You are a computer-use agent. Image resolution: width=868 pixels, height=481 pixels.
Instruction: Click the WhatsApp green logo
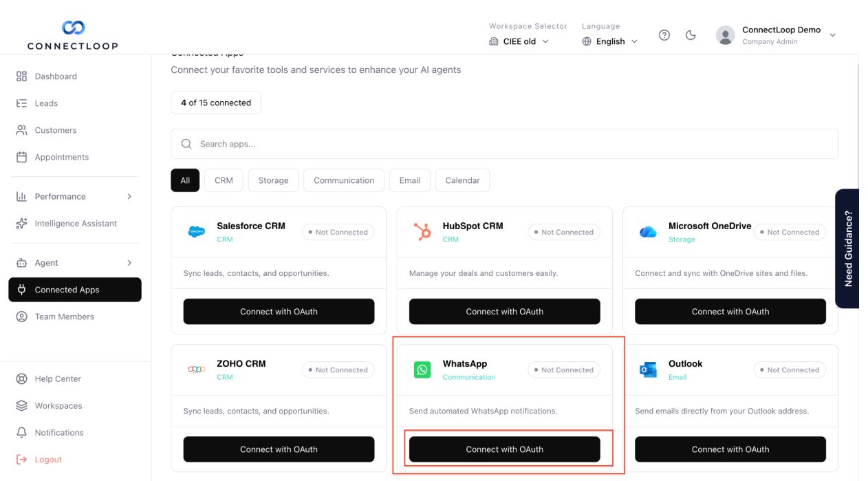(x=422, y=370)
